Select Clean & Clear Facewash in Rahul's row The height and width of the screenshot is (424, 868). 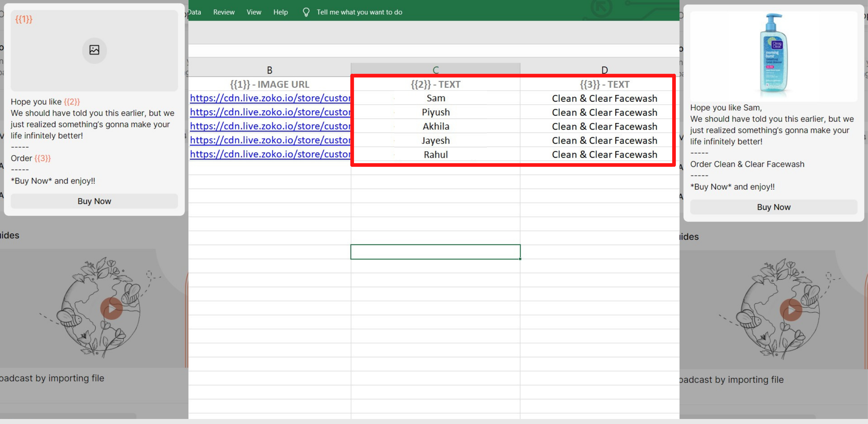[x=605, y=154]
